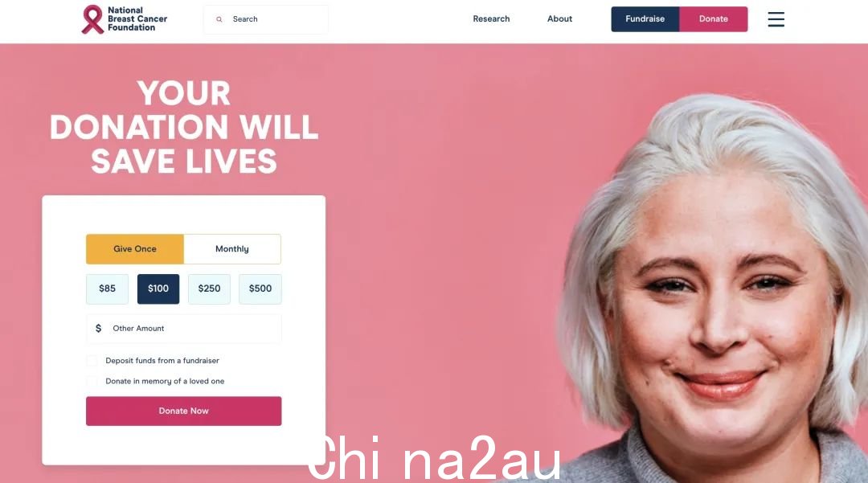The height and width of the screenshot is (483, 868).
Task: Click the pink ribbon logo icon
Action: tap(92, 19)
